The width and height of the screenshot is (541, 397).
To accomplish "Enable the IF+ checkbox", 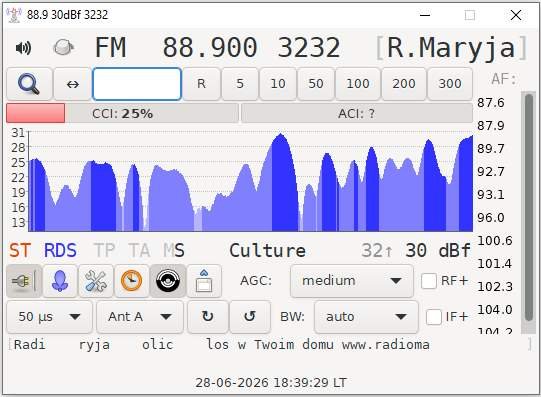I will pyautogui.click(x=434, y=317).
